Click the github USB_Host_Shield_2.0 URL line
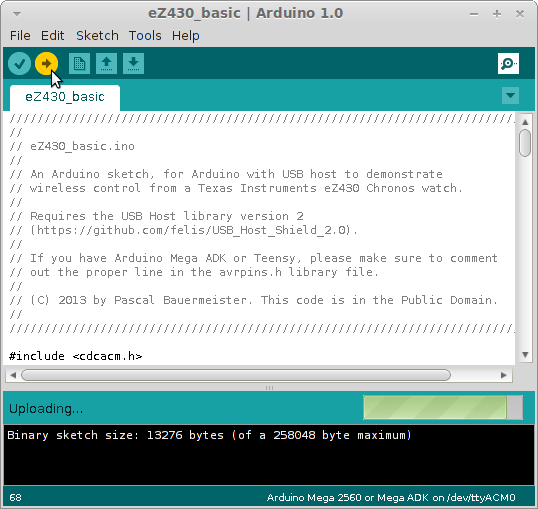Viewport: 538px width, 509px height. click(184, 230)
